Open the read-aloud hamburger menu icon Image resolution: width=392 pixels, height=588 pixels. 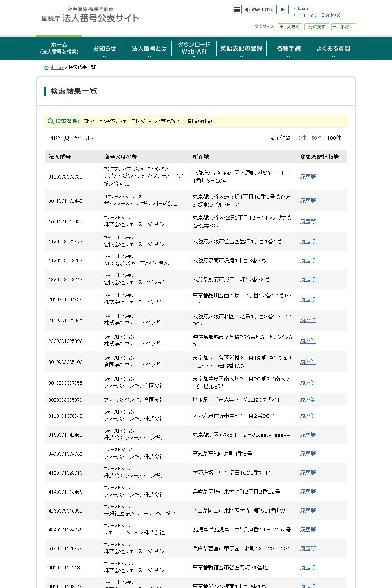tap(237, 10)
